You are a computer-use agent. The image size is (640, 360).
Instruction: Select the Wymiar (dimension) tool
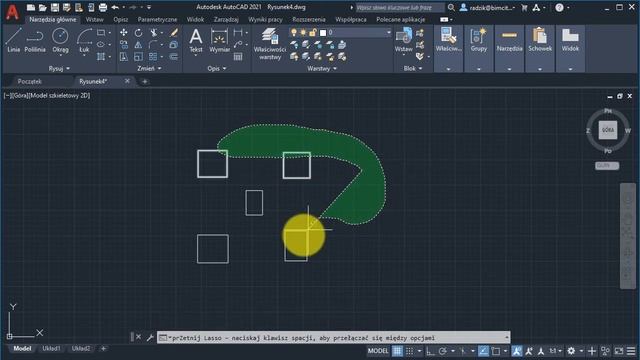[x=220, y=40]
